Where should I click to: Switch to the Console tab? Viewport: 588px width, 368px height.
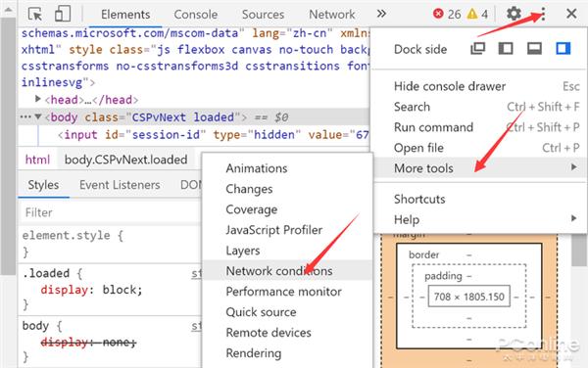tap(195, 15)
